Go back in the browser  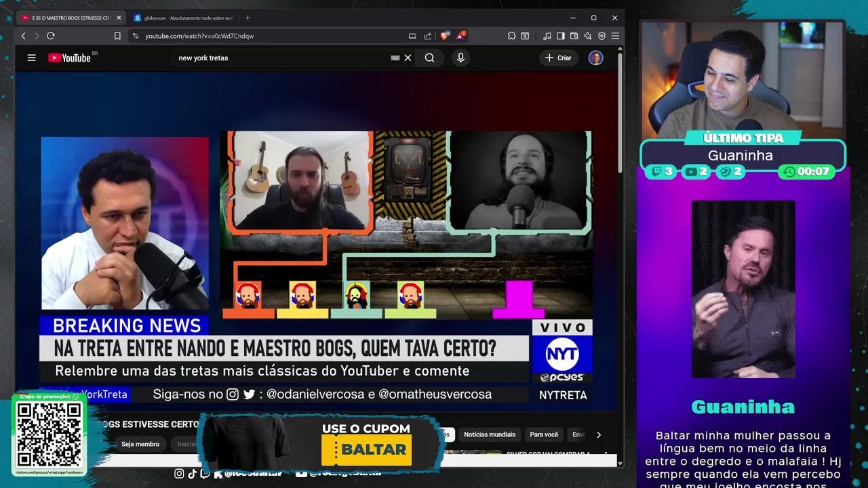pyautogui.click(x=23, y=36)
